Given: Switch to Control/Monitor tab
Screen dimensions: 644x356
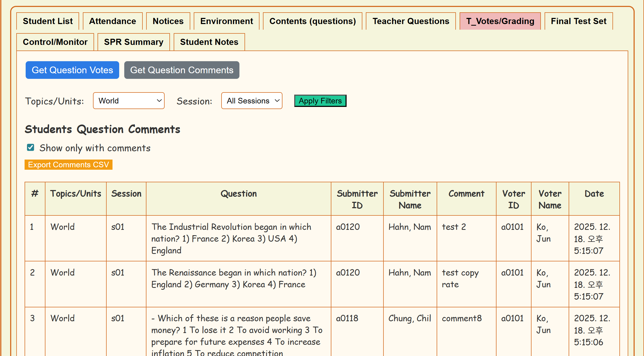Looking at the screenshot, I should coord(55,42).
